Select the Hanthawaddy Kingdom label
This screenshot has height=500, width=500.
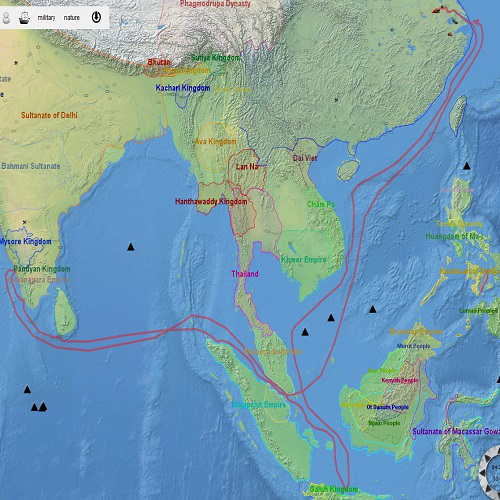point(211,201)
